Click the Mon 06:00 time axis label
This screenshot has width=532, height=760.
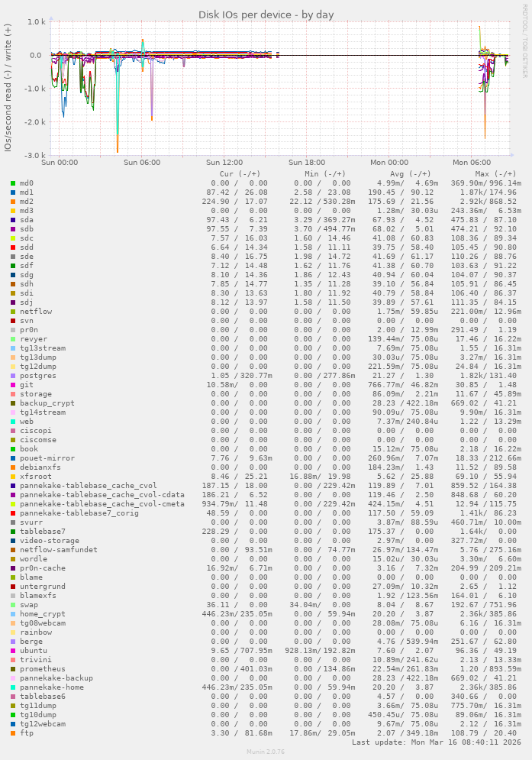click(x=472, y=163)
